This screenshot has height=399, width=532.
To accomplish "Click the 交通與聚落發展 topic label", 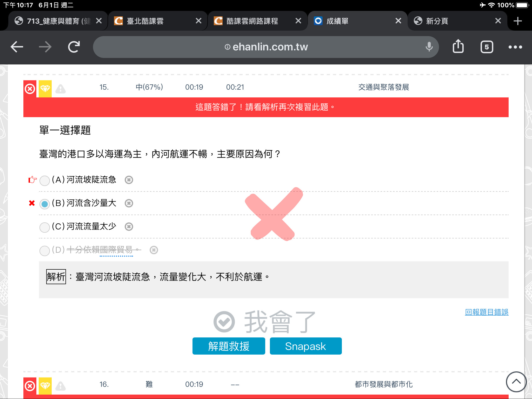I will 384,87.
